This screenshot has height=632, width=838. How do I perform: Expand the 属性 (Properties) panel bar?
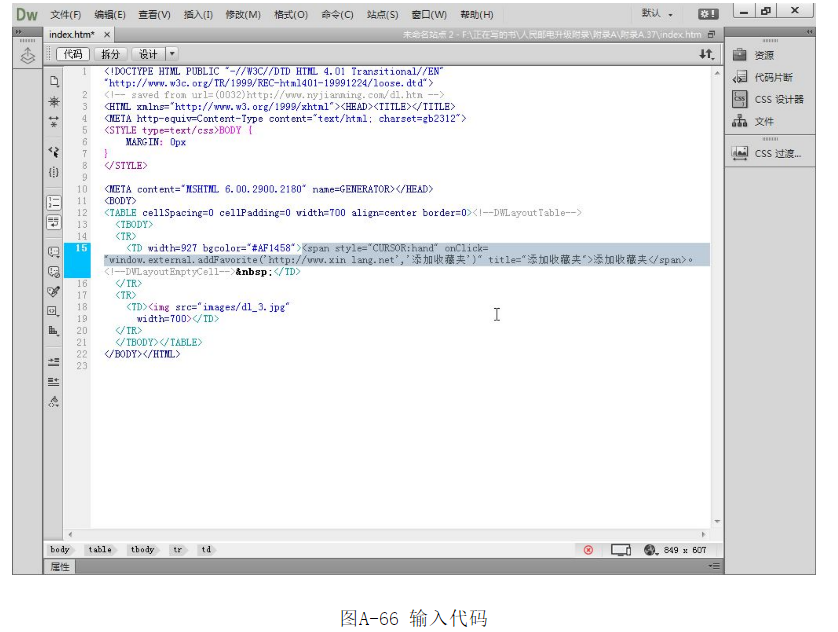(x=60, y=566)
